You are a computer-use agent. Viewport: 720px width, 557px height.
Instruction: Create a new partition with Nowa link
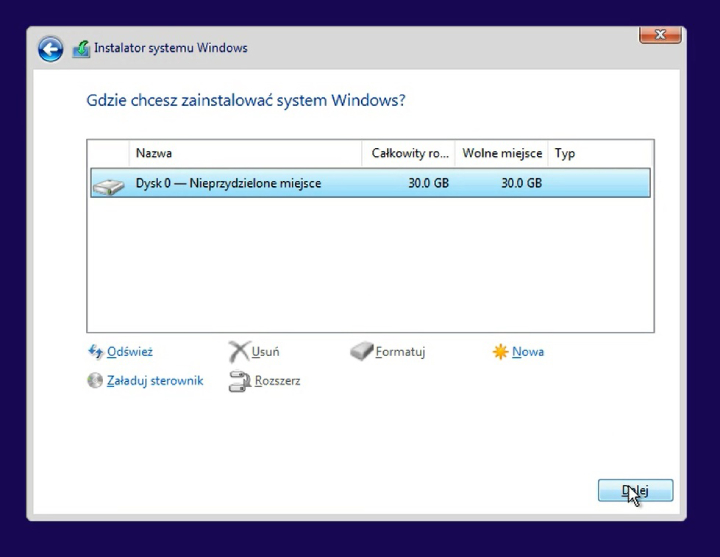coord(528,352)
